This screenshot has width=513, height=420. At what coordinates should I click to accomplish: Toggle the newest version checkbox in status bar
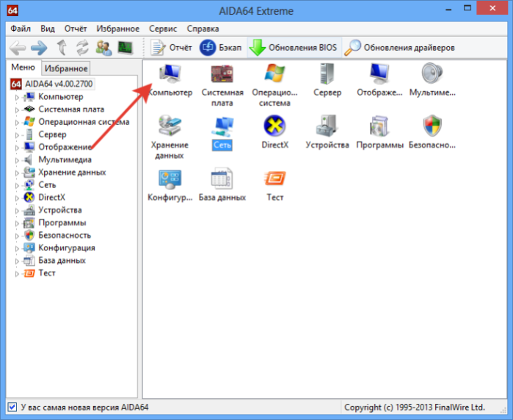[12, 408]
